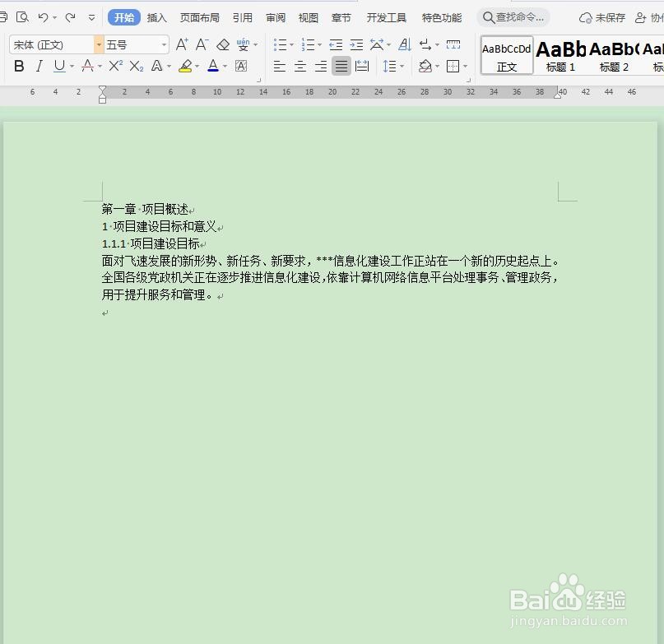The width and height of the screenshot is (664, 644).
Task: Clear formatting with the eraser icon
Action: tap(223, 44)
